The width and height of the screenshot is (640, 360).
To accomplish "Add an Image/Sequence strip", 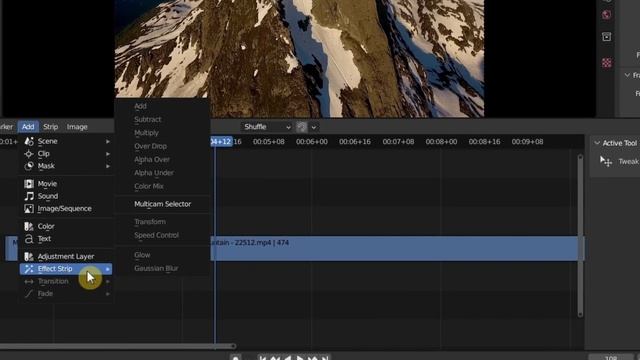I will [x=67, y=209].
